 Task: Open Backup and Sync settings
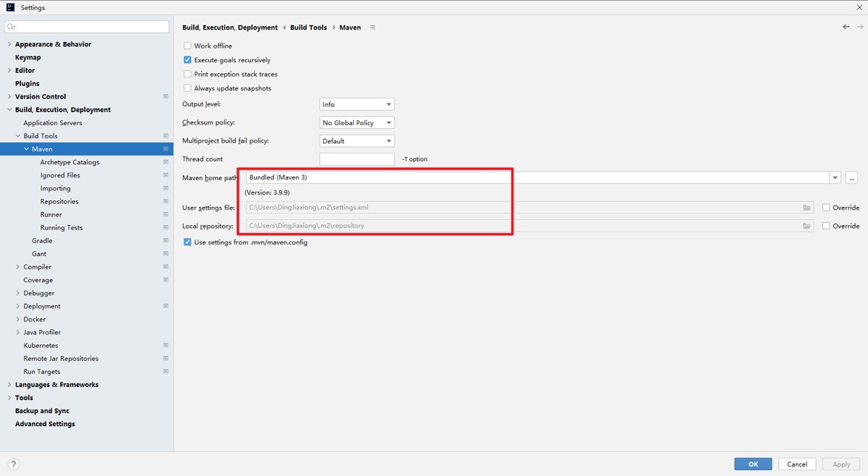pos(42,411)
